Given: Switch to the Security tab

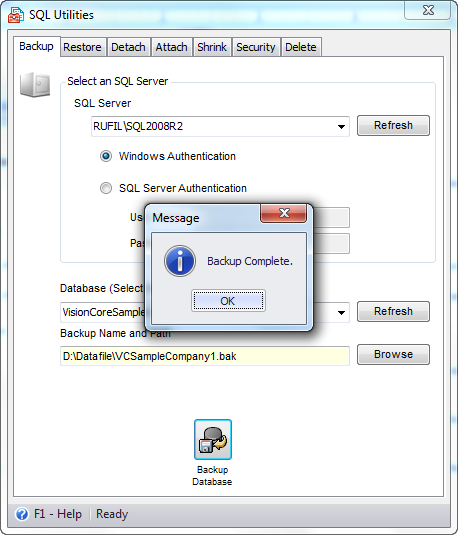Looking at the screenshot, I should (x=256, y=47).
